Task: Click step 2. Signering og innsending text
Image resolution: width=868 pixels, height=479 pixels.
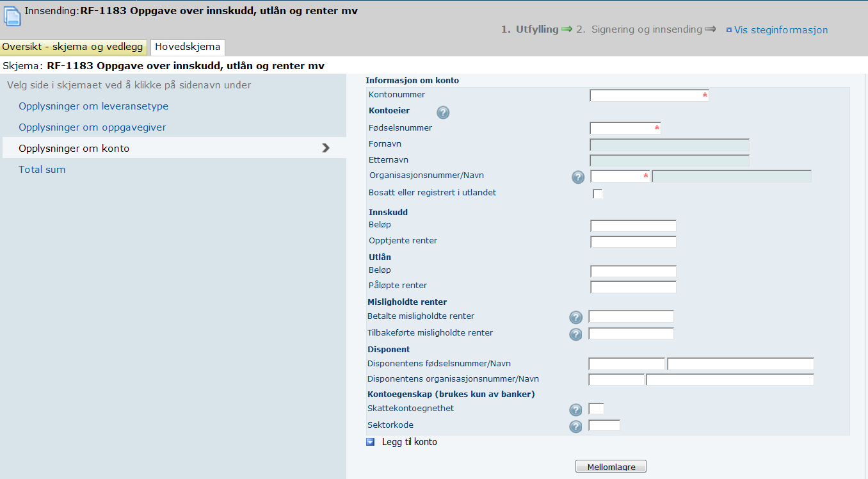Action: (x=639, y=29)
